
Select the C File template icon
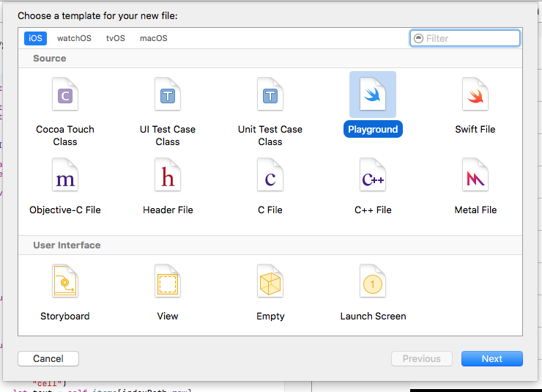point(270,176)
